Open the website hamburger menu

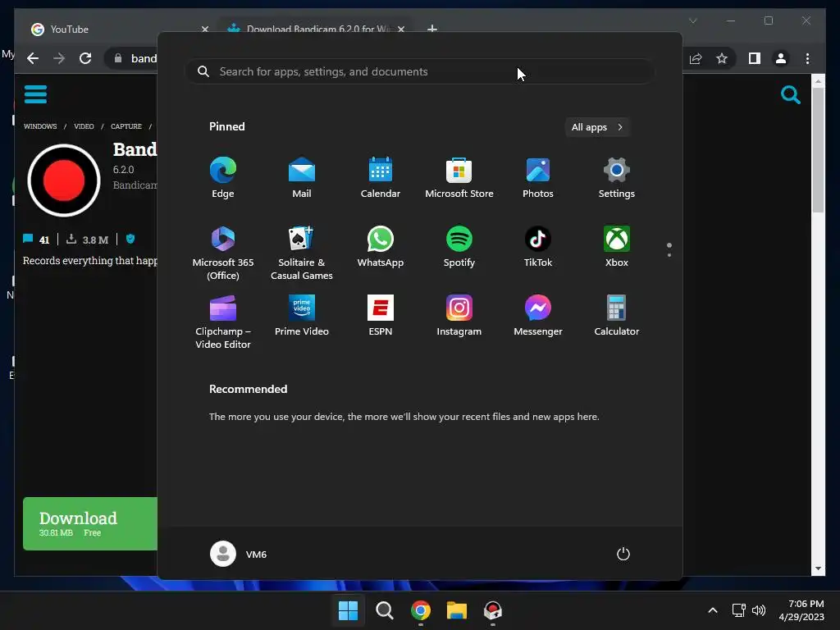[x=35, y=94]
